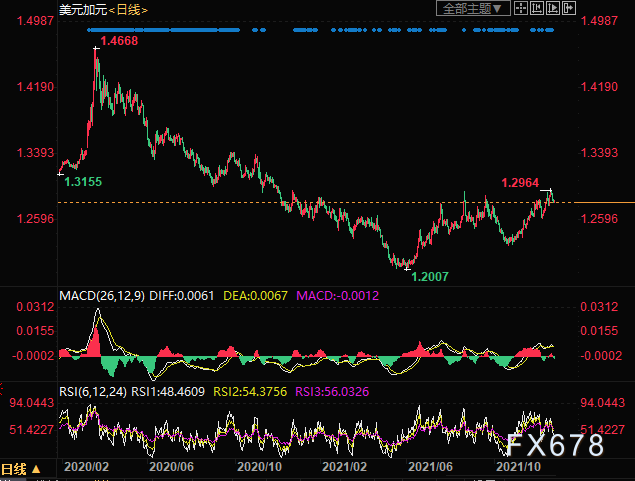Viewport: 635px width, 481px height.
Task: Click the white marker at the 1.2007 low
Action: point(407,268)
